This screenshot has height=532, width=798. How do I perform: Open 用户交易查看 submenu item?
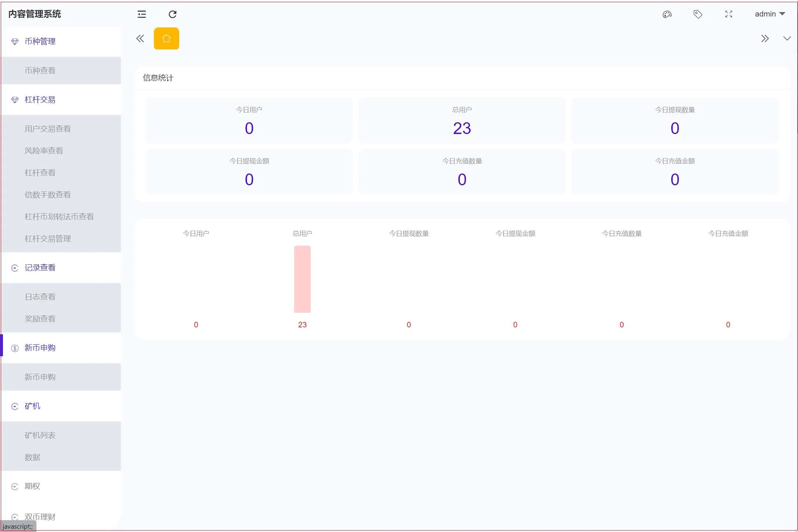tap(48, 129)
